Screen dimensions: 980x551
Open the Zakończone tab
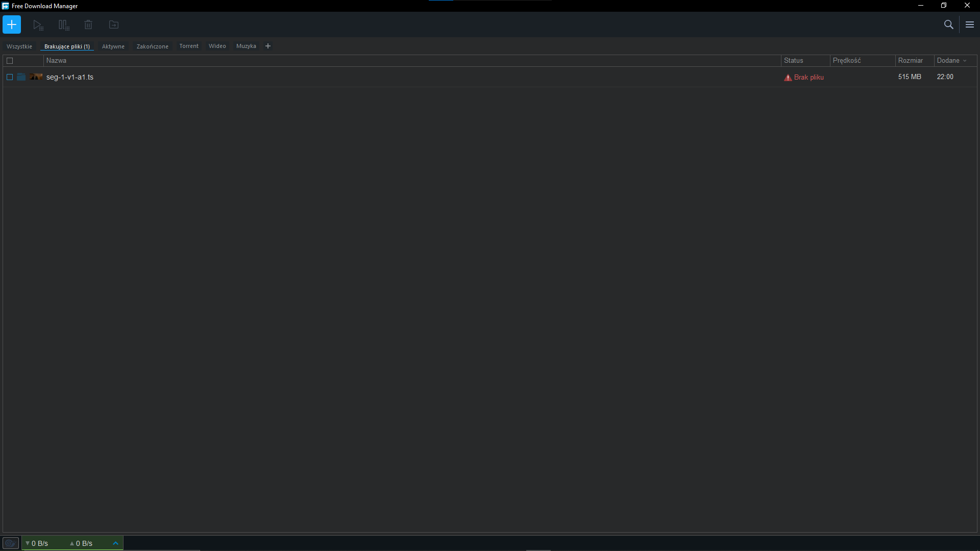pyautogui.click(x=152, y=46)
